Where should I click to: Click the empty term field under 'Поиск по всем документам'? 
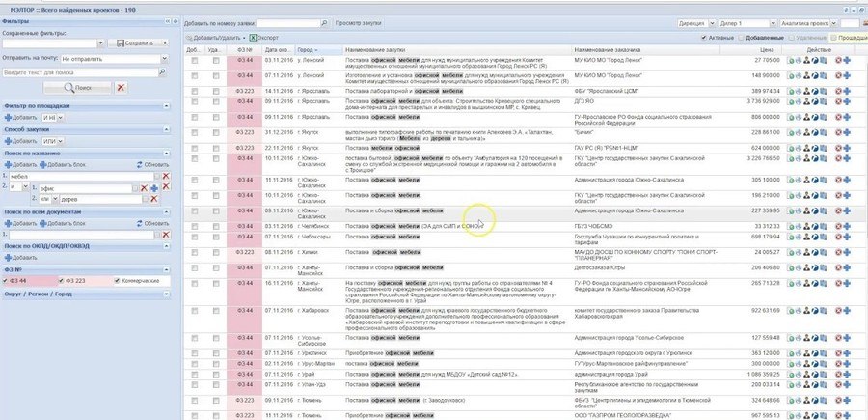click(81, 235)
